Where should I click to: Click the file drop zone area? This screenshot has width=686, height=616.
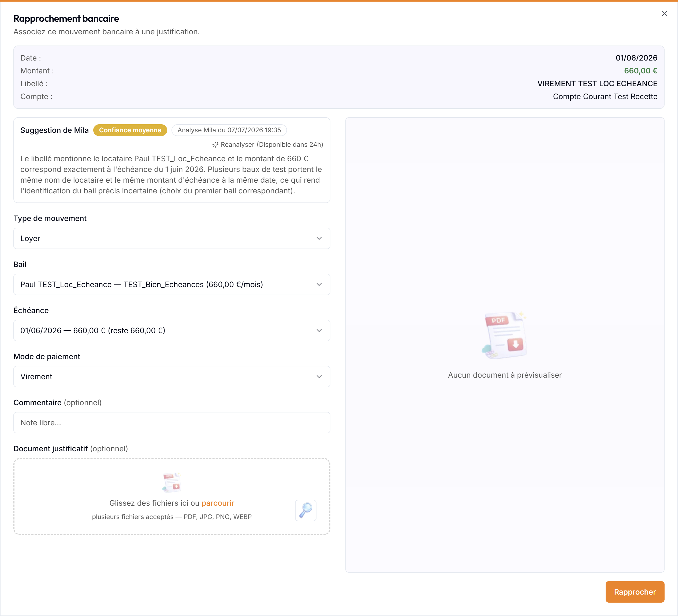(172, 497)
